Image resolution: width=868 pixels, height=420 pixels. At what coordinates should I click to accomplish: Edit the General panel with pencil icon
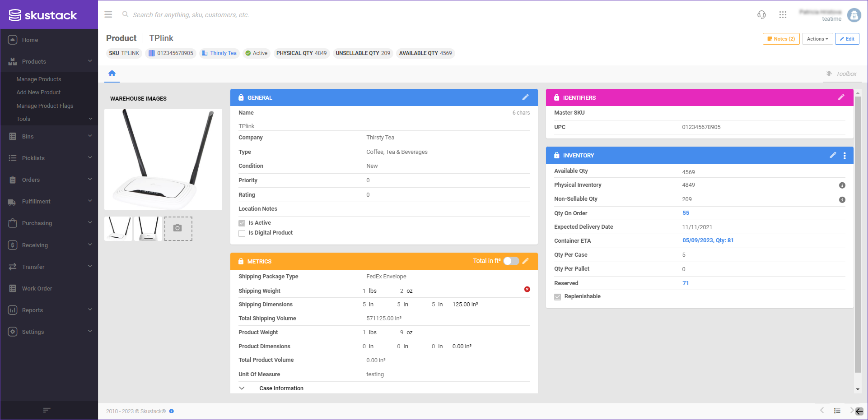point(525,97)
